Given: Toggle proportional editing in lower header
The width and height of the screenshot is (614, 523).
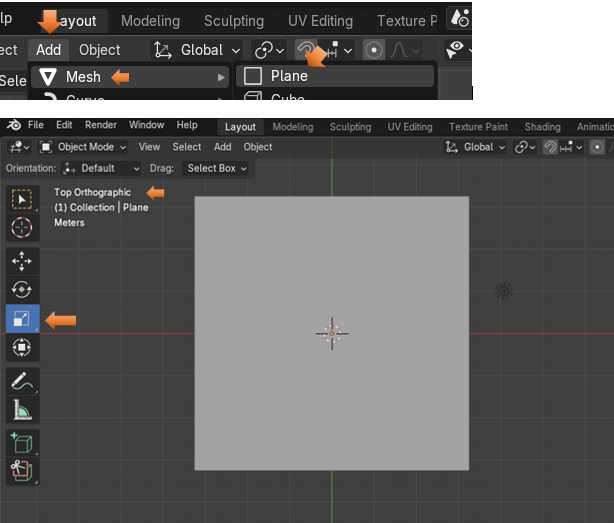Looking at the screenshot, I should [597, 147].
